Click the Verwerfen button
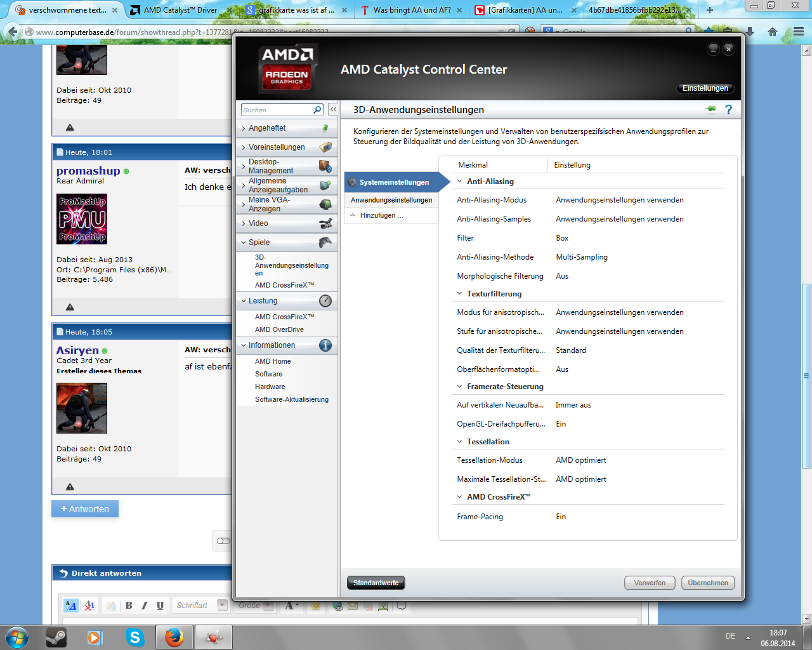812x650 pixels. pyautogui.click(x=650, y=583)
